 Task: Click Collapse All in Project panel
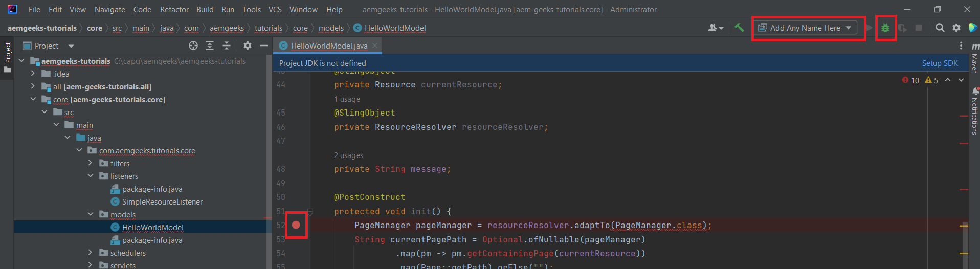tap(227, 46)
